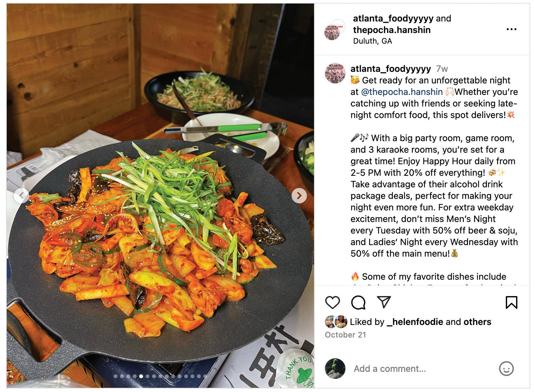Share the post with the paper plane icon
Viewport: 535px width, 392px height.
384,302
